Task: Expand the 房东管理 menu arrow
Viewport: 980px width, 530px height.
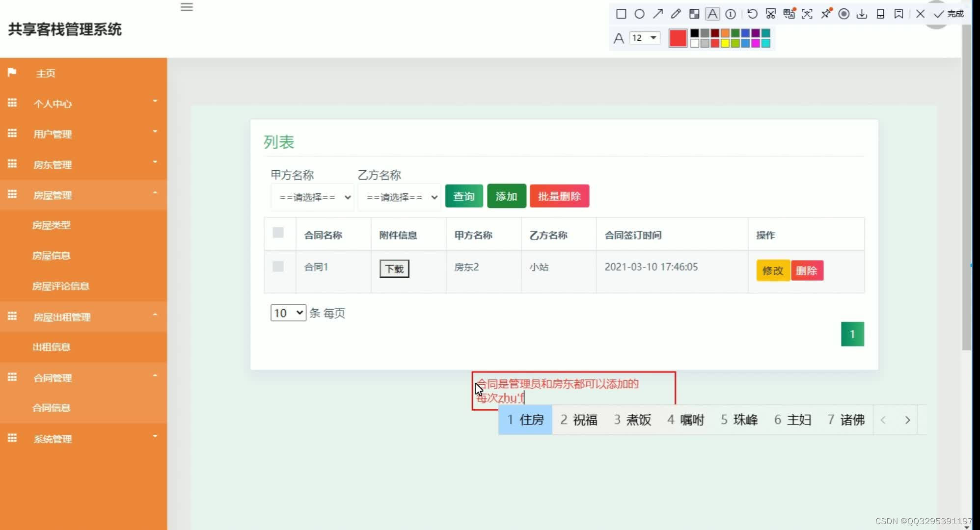Action: [155, 162]
